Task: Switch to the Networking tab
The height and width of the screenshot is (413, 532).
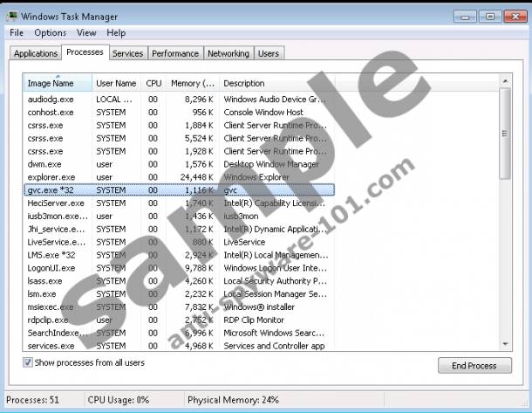Action: [x=228, y=54]
